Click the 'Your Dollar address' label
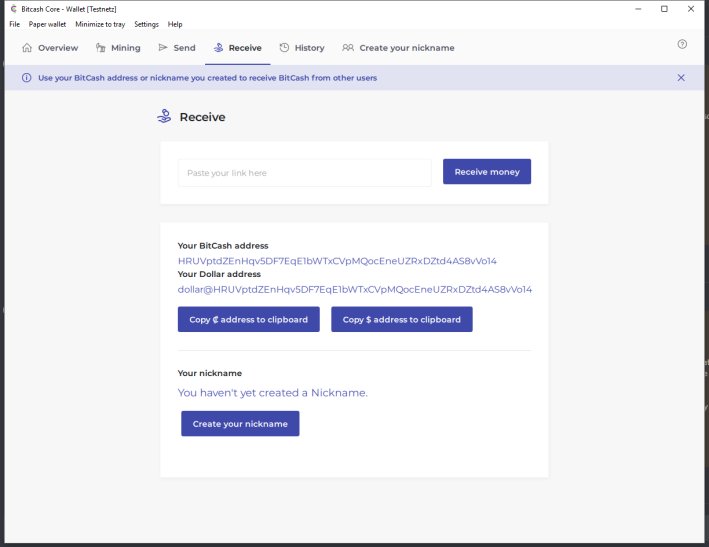This screenshot has height=547, width=709. point(219,274)
